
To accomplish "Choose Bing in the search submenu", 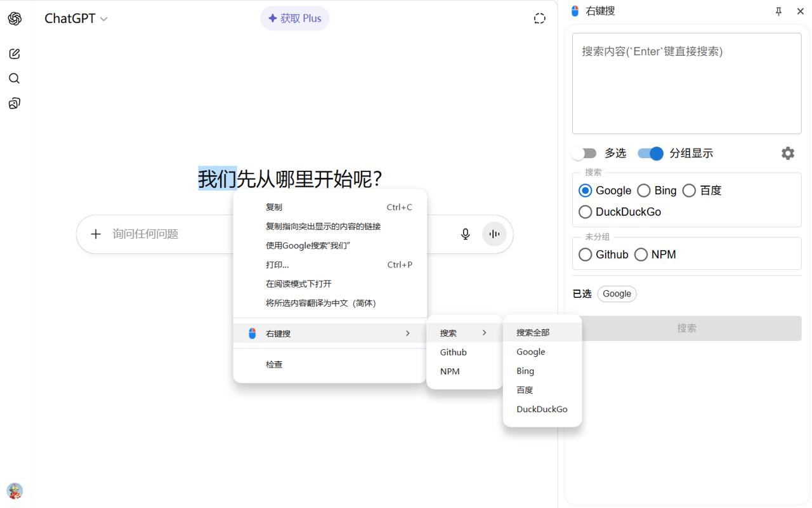I will tap(542, 370).
